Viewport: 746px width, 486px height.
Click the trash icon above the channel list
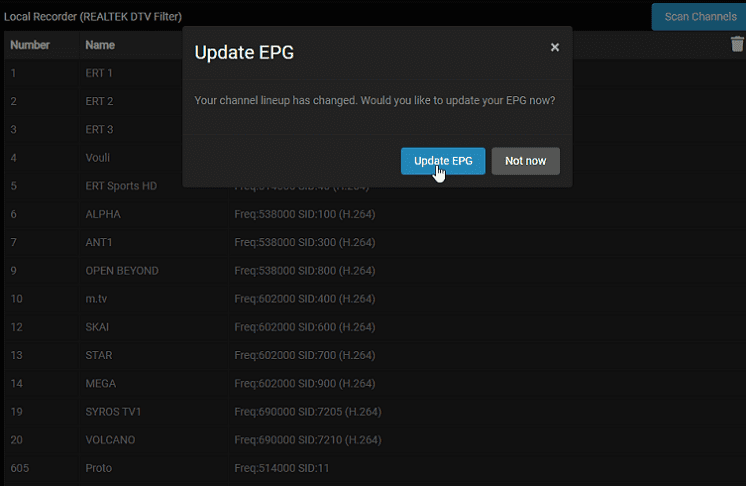click(x=737, y=44)
